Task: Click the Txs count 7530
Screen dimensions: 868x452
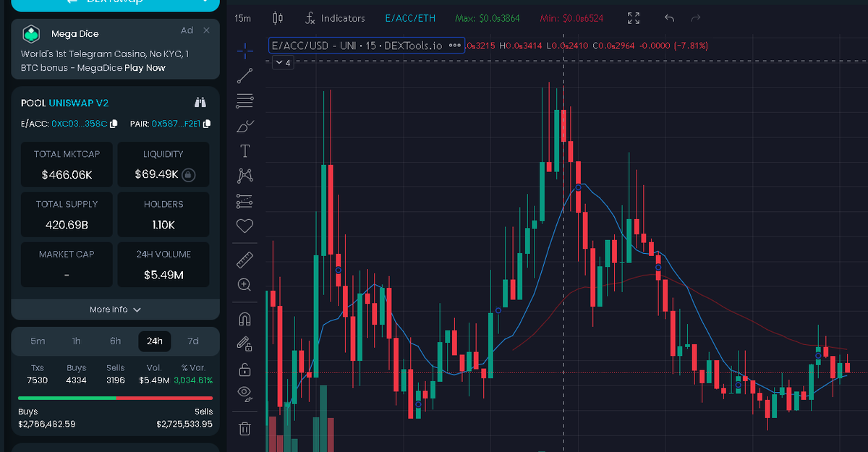Action: 37,380
